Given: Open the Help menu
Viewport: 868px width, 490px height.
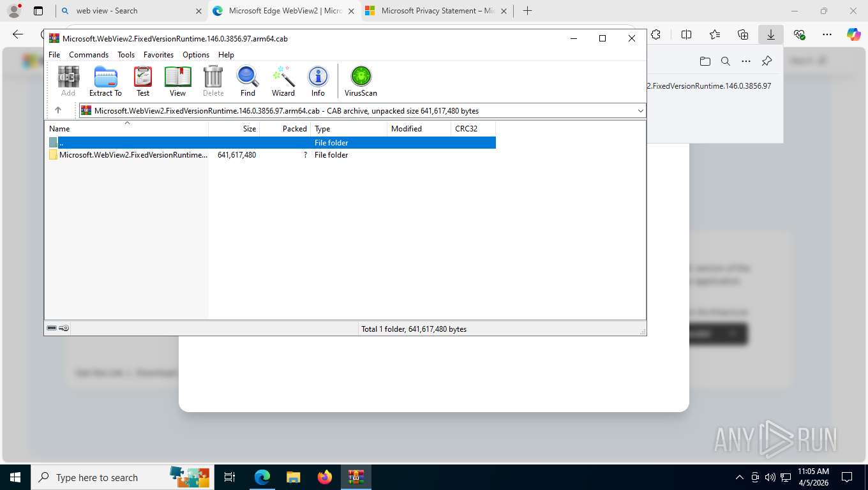Looking at the screenshot, I should pos(226,55).
